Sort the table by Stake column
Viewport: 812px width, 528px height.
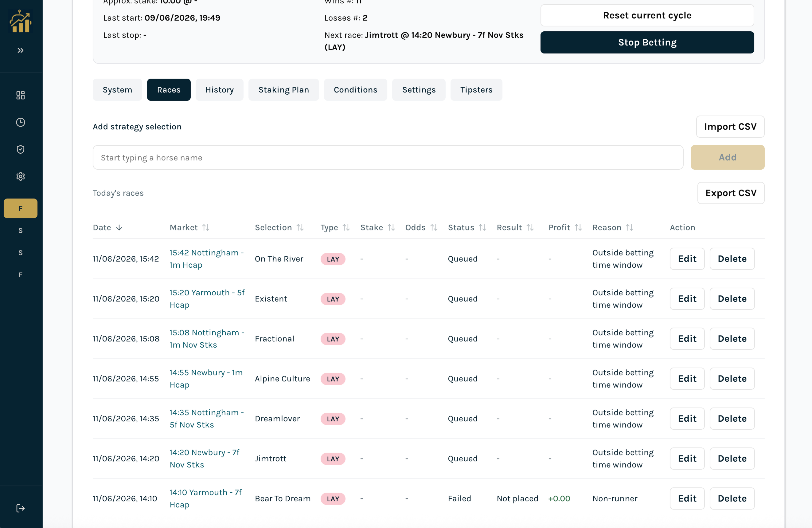pos(378,227)
